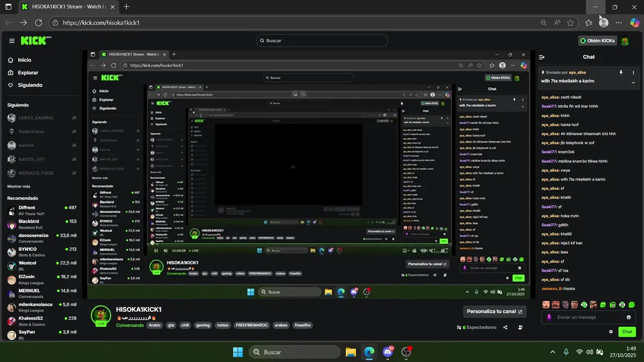Open the Windows Start menu
The width and height of the screenshot is (644, 362).
238,352
